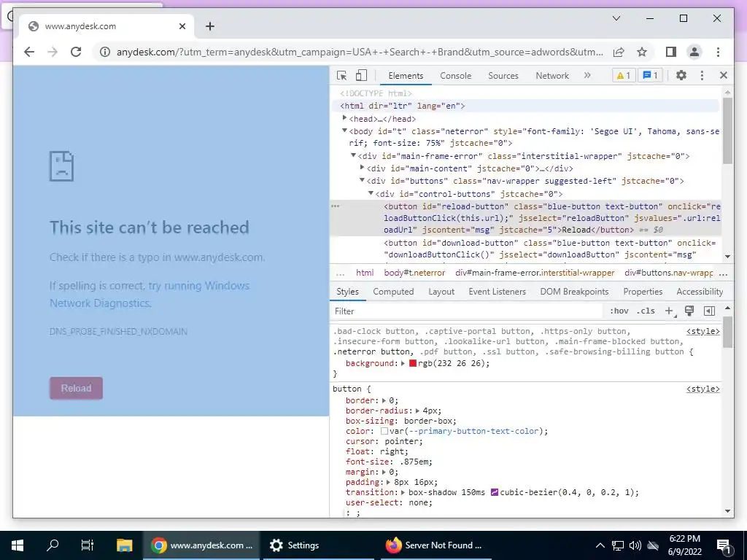This screenshot has height=560, width=747.
Task: Select the html element row
Action: pyautogui.click(x=526, y=106)
